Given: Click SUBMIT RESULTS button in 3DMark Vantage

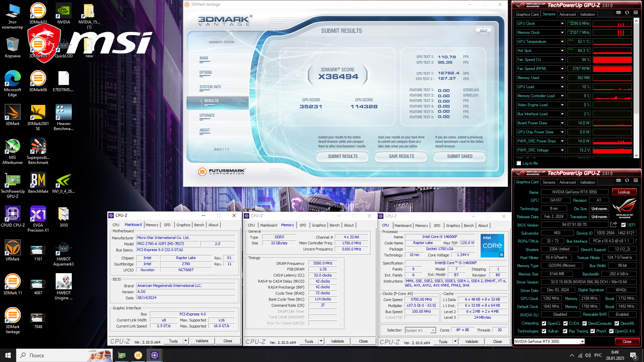Looking at the screenshot, I should [342, 157].
